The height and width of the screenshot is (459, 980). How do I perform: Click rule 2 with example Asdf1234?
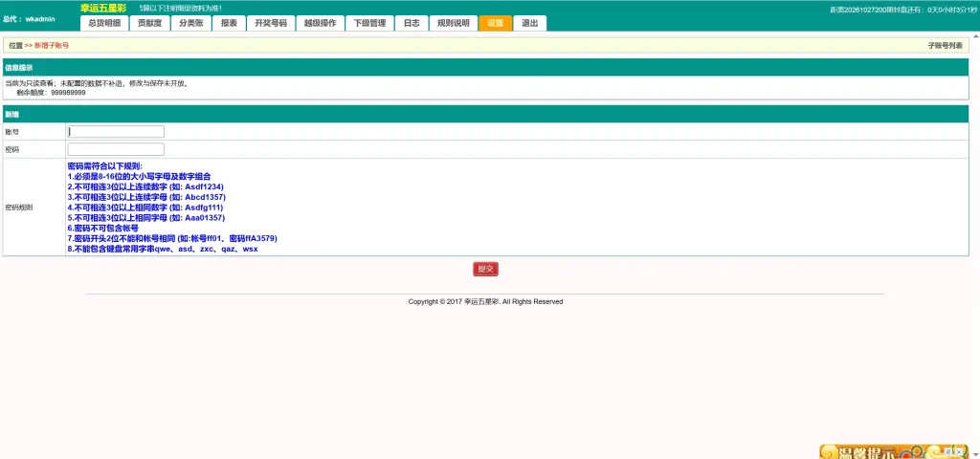[x=145, y=186]
